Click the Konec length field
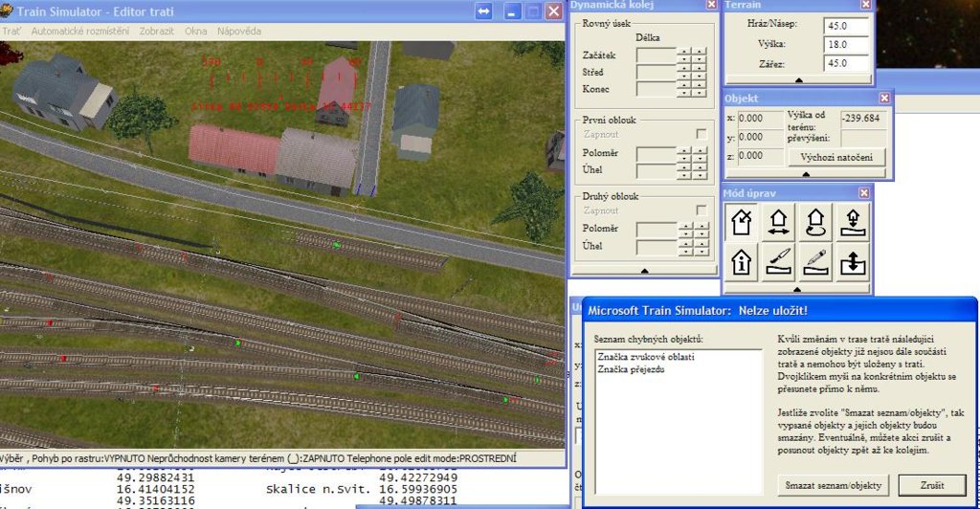The width and height of the screenshot is (980, 509). (x=657, y=89)
